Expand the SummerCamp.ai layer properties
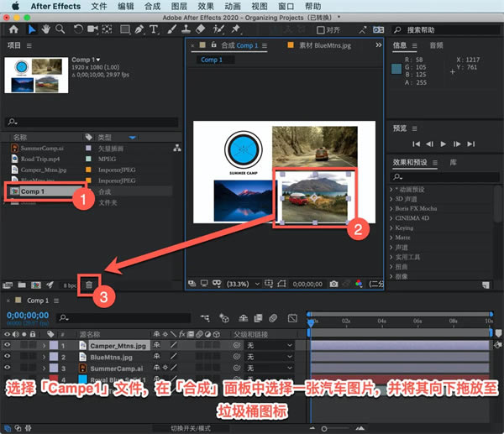504x434 pixels. point(44,369)
